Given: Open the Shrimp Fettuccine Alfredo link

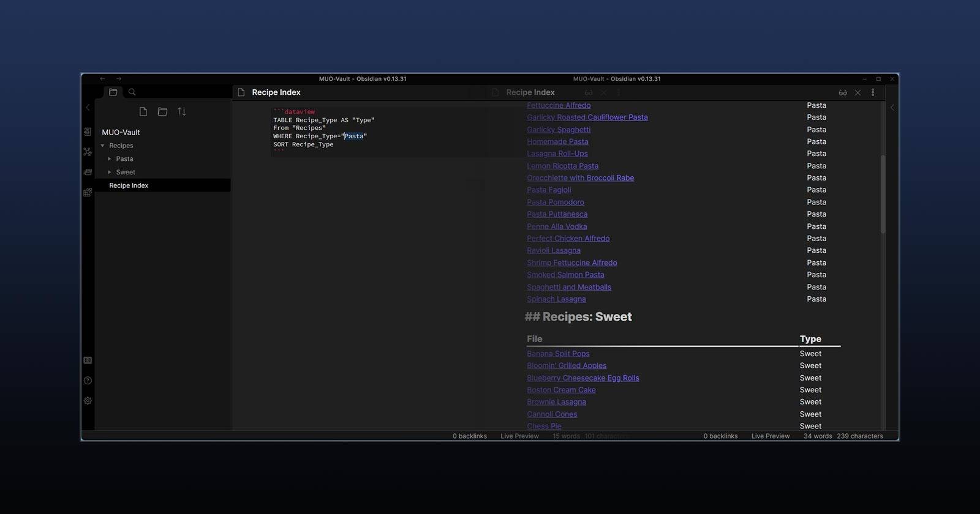Looking at the screenshot, I should (x=572, y=263).
